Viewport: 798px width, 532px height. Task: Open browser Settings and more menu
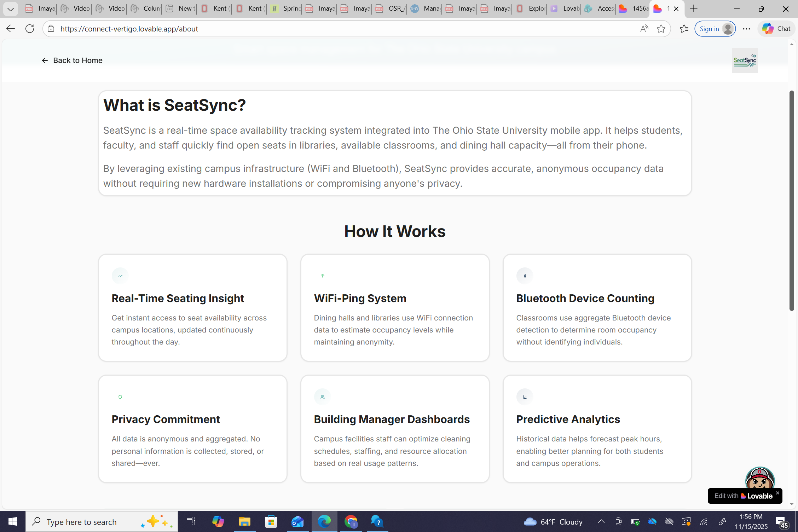pos(746,29)
